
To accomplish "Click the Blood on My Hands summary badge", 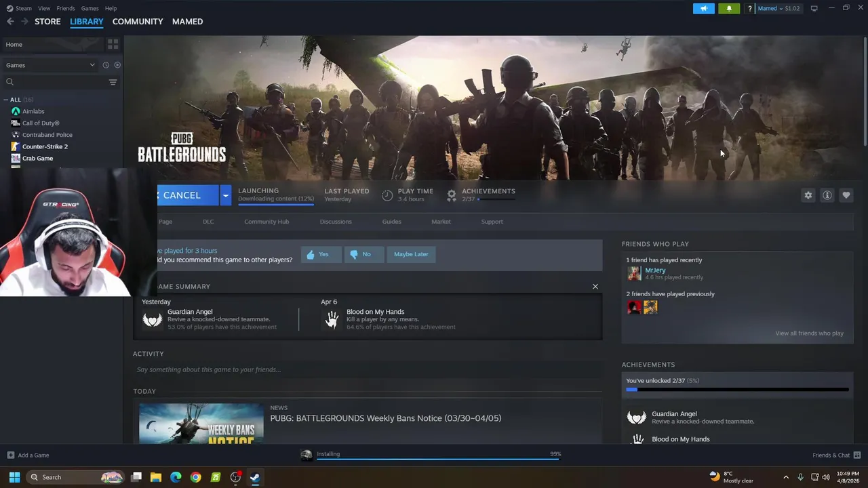I will point(332,319).
